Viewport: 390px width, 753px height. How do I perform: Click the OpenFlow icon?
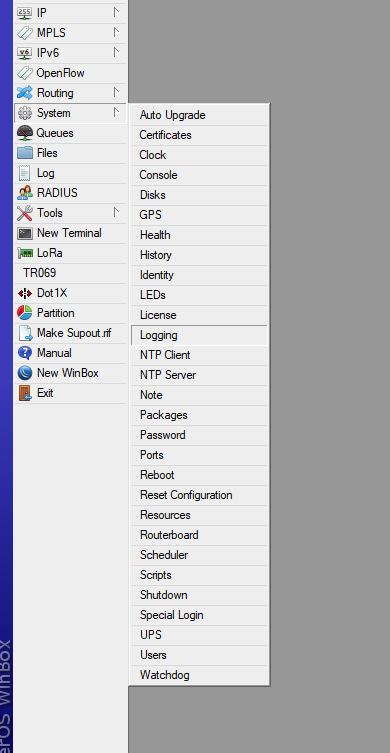click(x=24, y=73)
